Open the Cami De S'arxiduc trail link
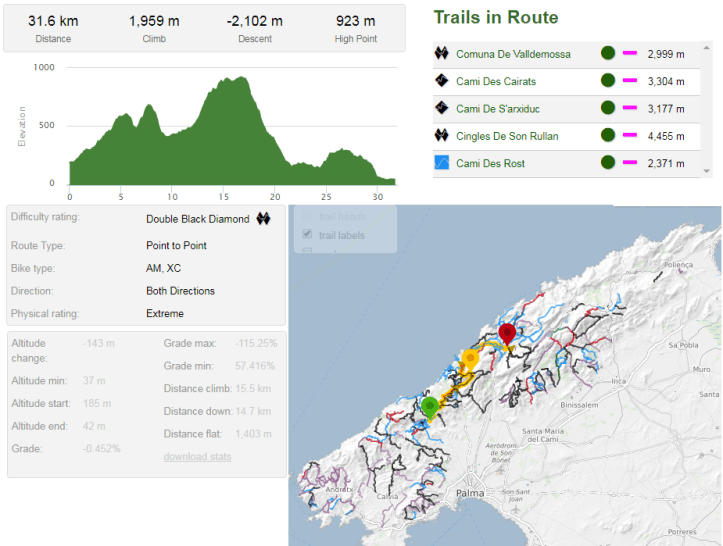The width and height of the screenshot is (723, 546). click(x=500, y=108)
